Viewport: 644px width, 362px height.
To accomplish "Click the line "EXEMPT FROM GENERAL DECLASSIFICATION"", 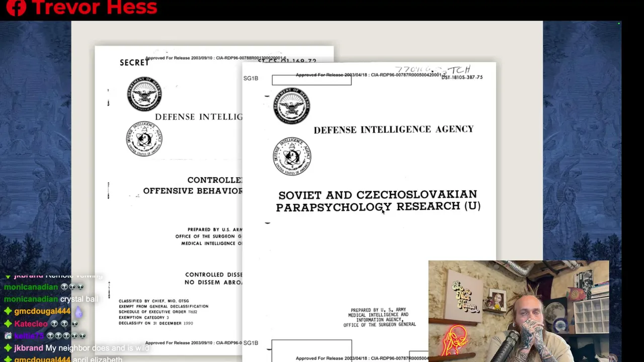I will coord(164,307).
